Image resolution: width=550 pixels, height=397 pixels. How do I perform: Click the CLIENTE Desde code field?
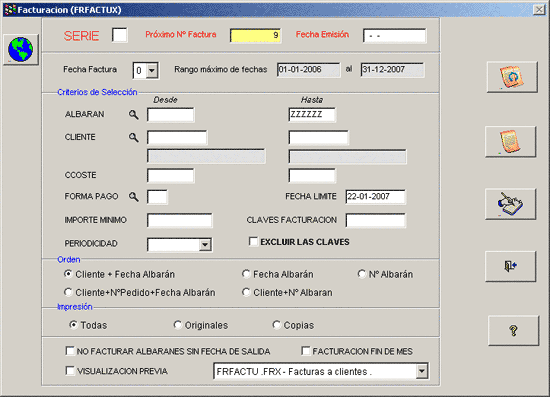[x=177, y=137]
